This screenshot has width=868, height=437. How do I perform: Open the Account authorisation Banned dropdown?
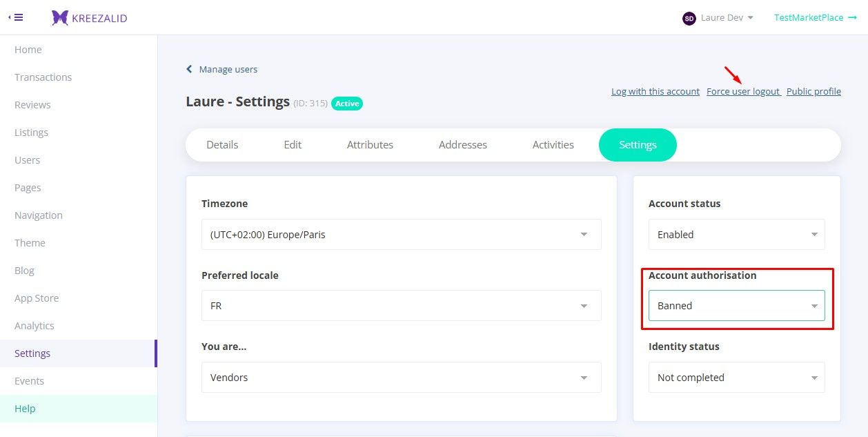[x=737, y=306]
